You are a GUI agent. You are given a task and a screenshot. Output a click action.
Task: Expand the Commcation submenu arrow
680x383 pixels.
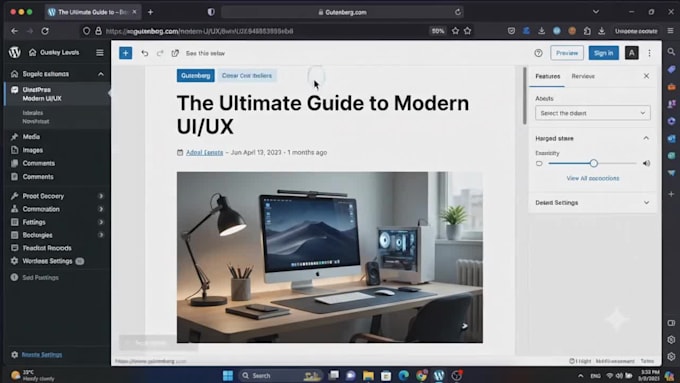[101, 209]
